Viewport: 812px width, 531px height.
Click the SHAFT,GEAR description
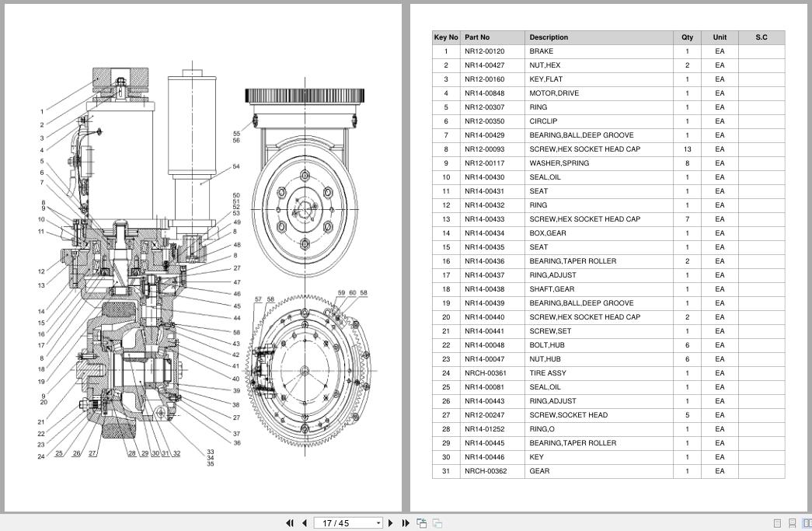pos(552,289)
